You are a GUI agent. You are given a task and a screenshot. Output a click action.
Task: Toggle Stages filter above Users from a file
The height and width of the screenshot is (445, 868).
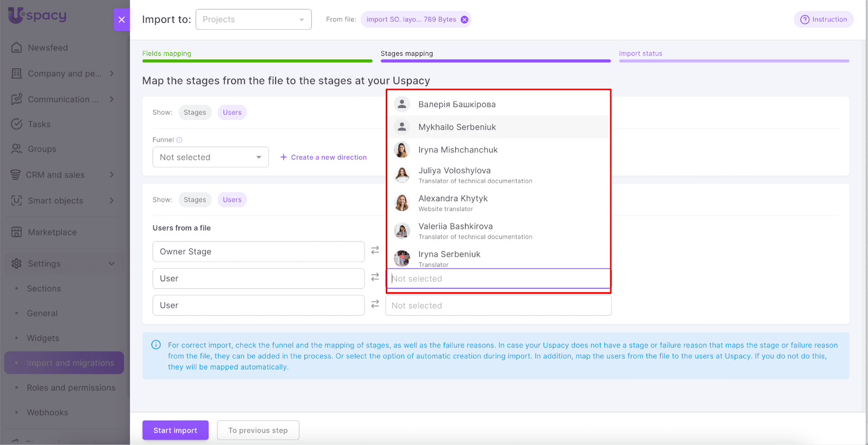click(195, 200)
